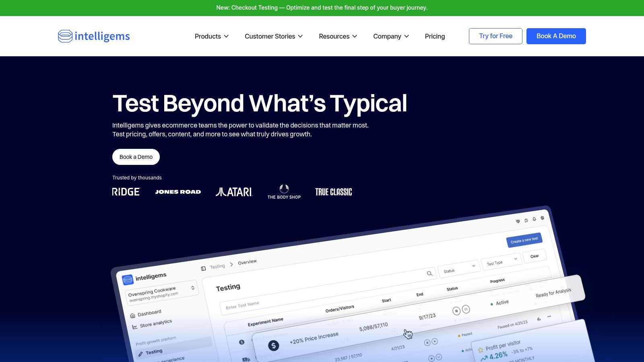Click the intelligems logo in the navbar

pos(93,36)
